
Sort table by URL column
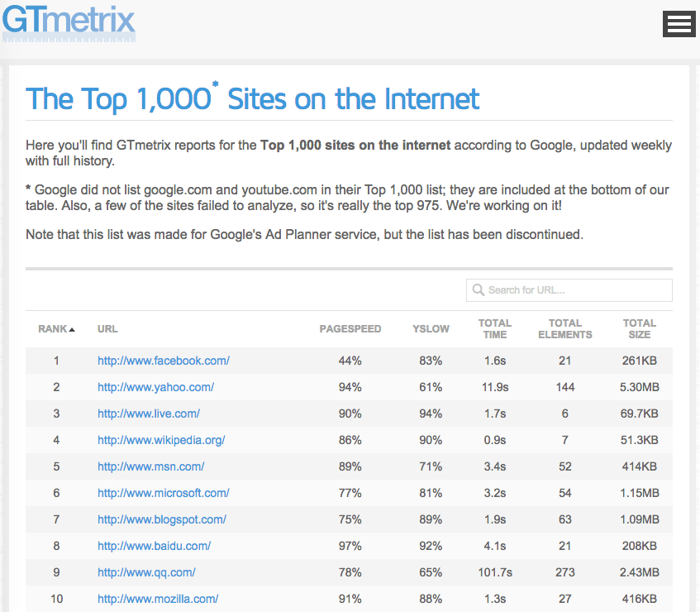pyautogui.click(x=107, y=329)
